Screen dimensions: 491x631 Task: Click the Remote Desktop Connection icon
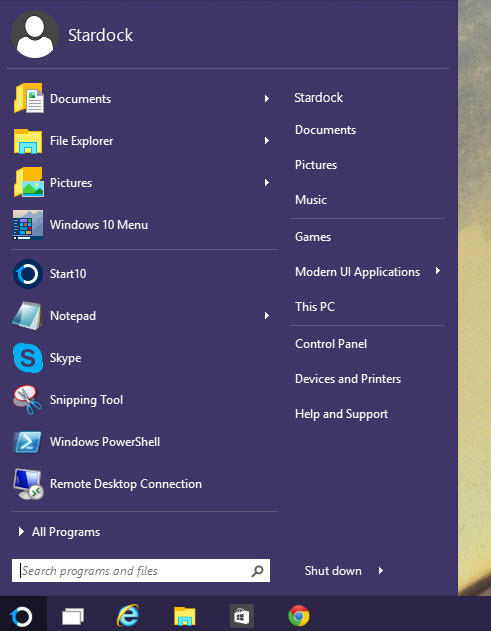pyautogui.click(x=28, y=484)
